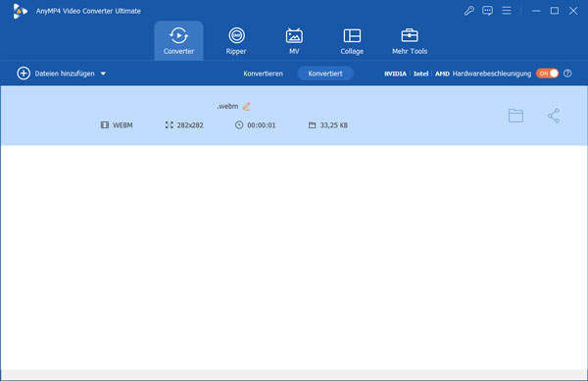Open the Ripper module

(236, 41)
